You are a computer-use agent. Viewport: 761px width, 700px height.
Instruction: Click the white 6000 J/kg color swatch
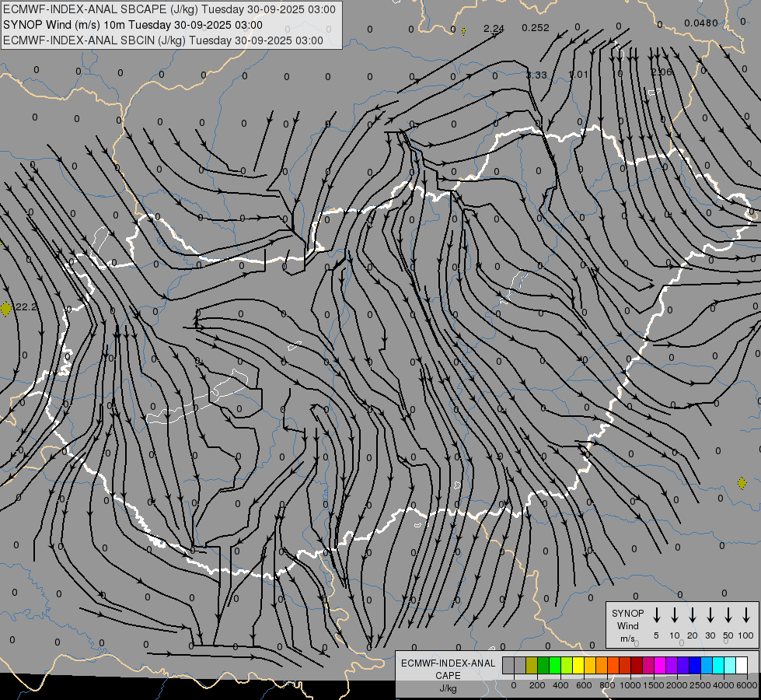742,665
